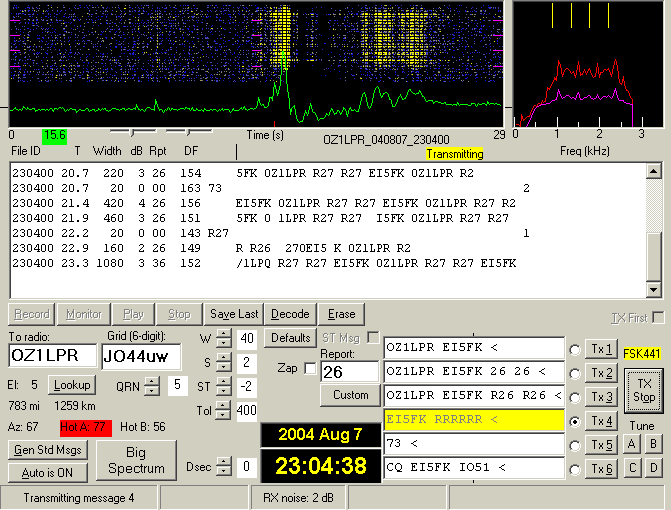This screenshot has height=510, width=671.
Task: Click the Decode button
Action: tap(290, 314)
